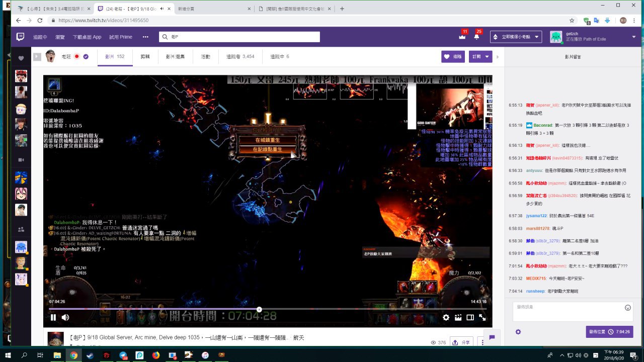Image resolution: width=644 pixels, height=362 pixels.
Task: Open the purple chat bubble icon below video
Action: point(492,337)
